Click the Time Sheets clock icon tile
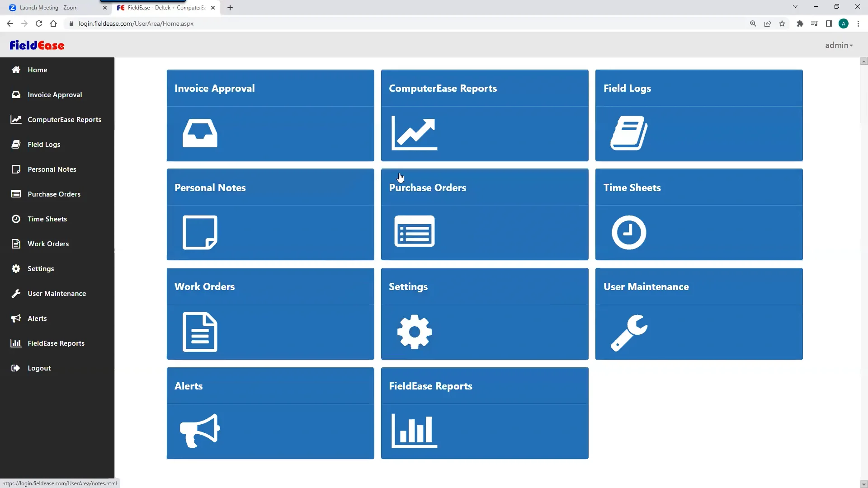 pos(628,232)
